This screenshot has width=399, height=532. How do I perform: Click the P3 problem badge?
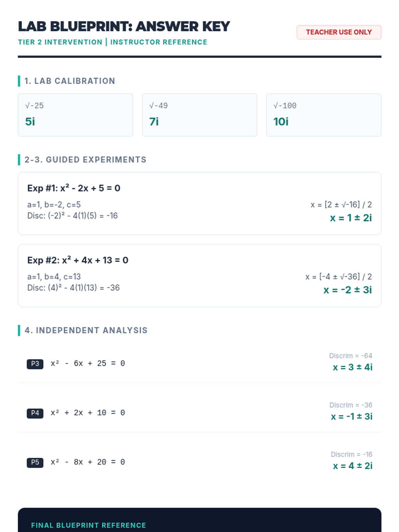click(35, 364)
